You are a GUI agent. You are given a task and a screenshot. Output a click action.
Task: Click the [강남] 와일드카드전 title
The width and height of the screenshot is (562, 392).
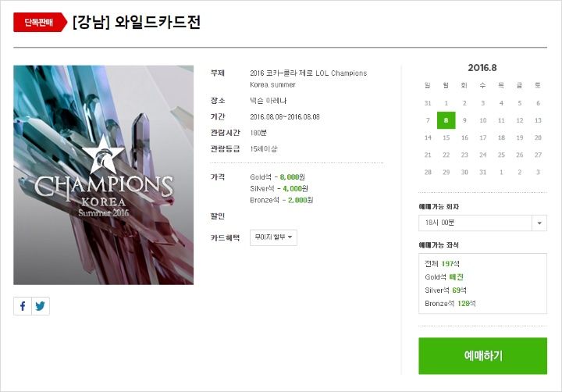[x=136, y=22]
